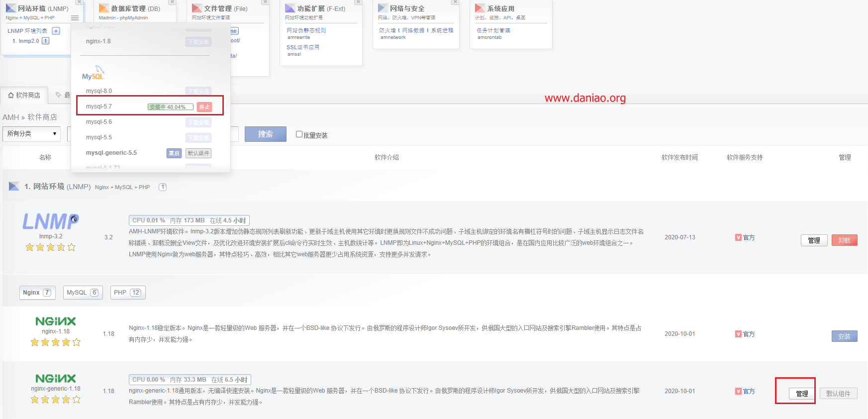Click the CPU 0.00 % status bar for nginx-generic-1.18
Screen dimensions: 868x419
190,380
